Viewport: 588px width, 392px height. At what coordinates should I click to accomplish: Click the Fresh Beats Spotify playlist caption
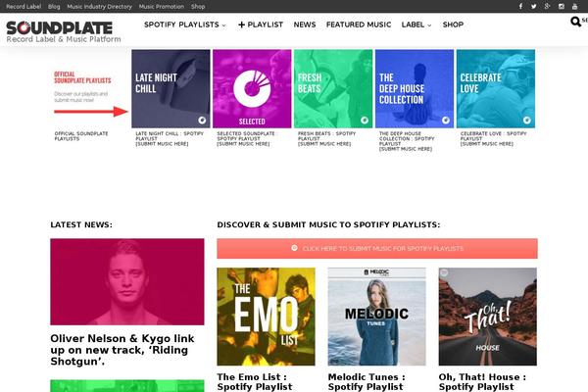pyautogui.click(x=326, y=139)
